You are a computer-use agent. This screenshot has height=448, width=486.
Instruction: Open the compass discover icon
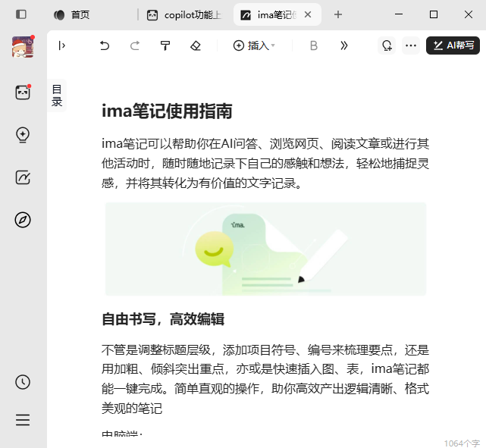[23, 220]
